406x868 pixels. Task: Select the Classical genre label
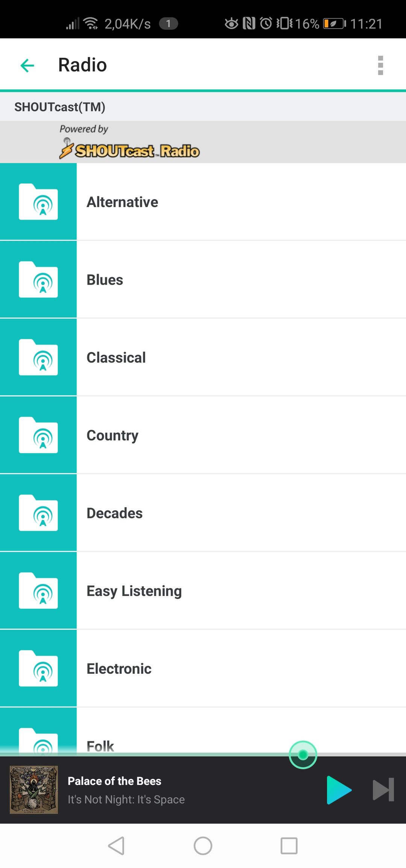[x=116, y=358]
